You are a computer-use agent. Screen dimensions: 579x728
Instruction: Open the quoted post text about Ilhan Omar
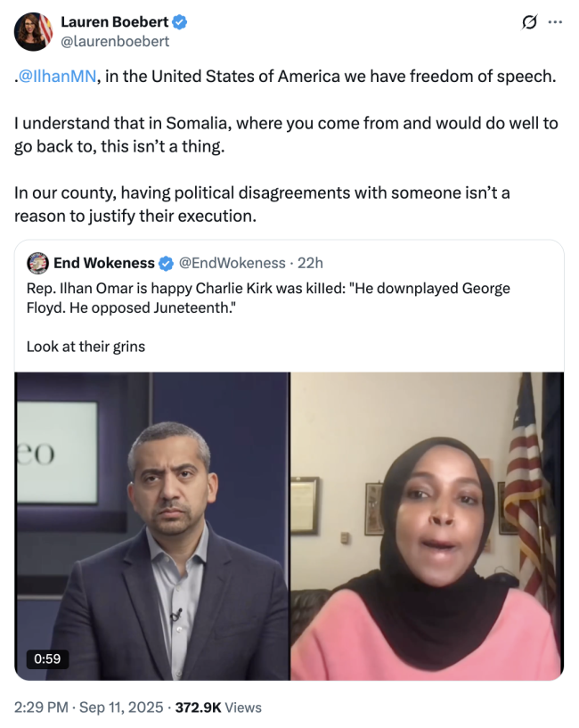click(268, 299)
